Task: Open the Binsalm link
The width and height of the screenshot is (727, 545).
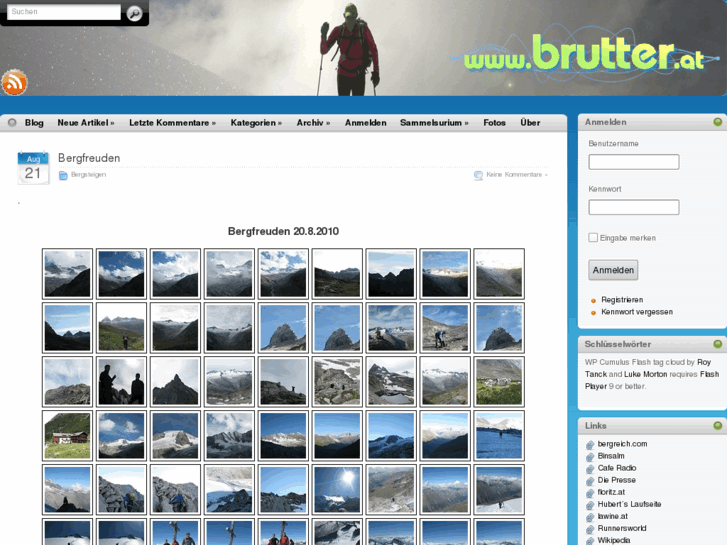Action: [x=611, y=456]
